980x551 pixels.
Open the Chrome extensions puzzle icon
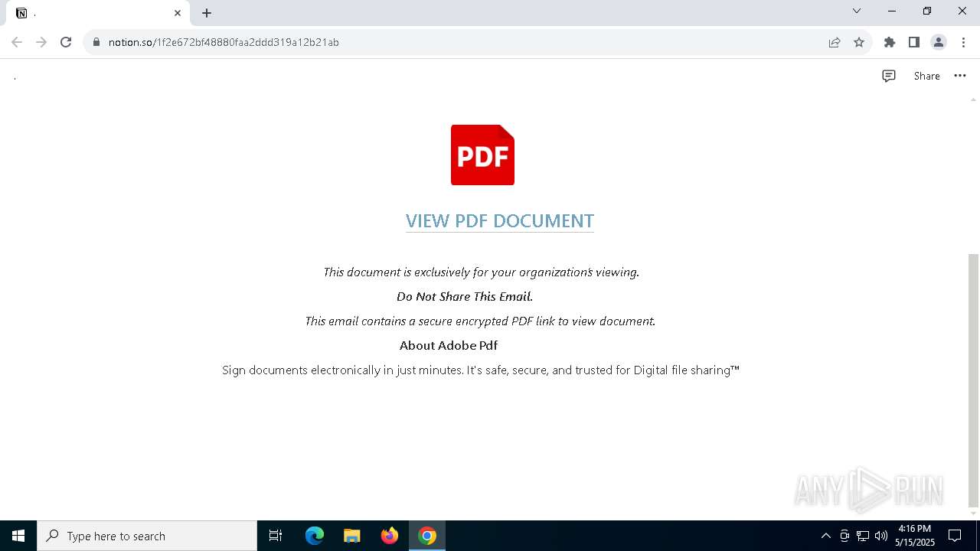(890, 42)
